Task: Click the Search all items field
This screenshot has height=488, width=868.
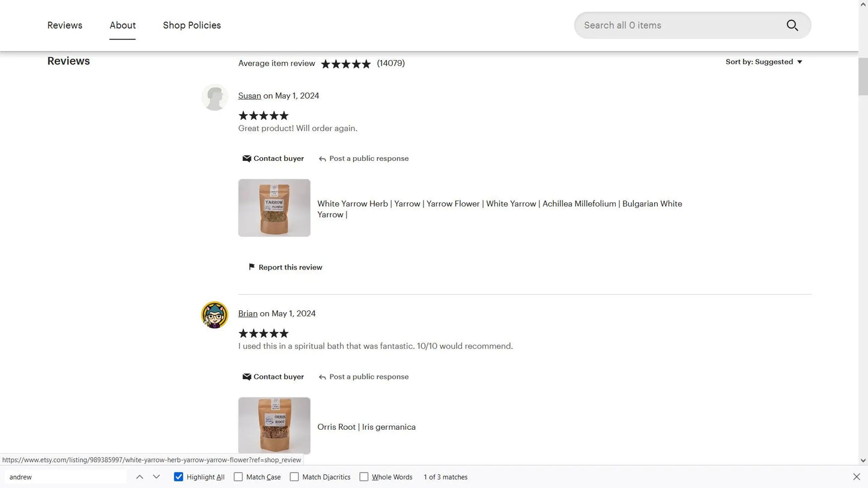Action: pyautogui.click(x=679, y=25)
